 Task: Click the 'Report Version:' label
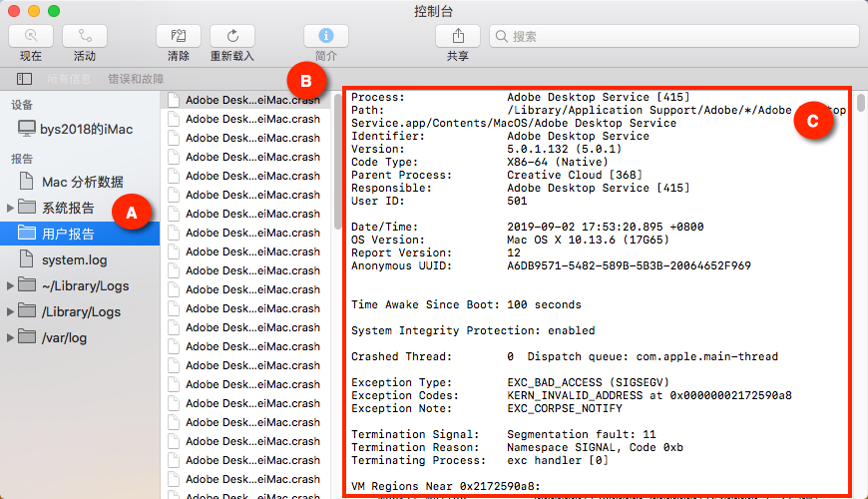(401, 252)
